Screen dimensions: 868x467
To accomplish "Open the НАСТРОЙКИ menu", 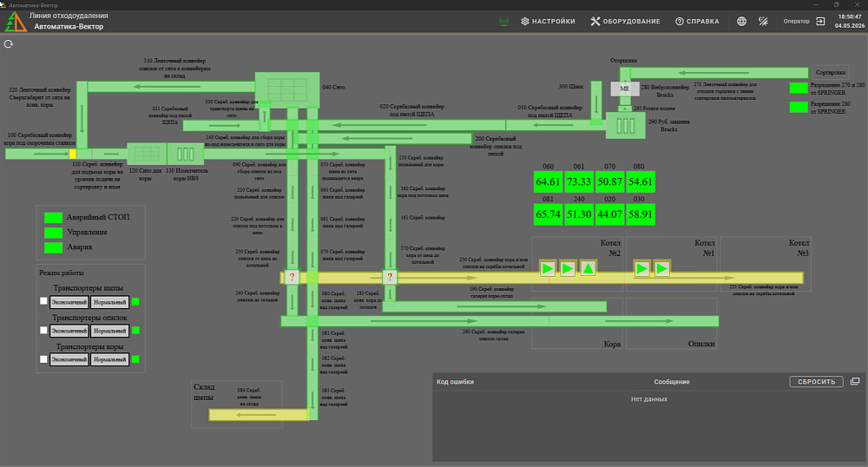I will point(548,22).
